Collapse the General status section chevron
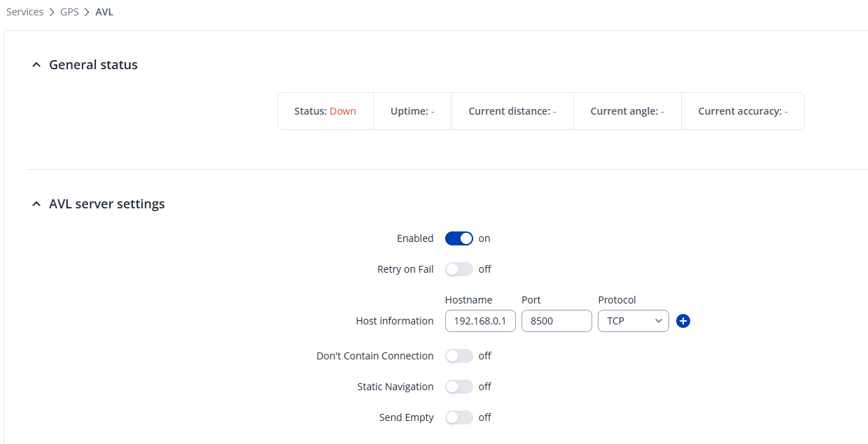The width and height of the screenshot is (868, 444). click(x=36, y=65)
